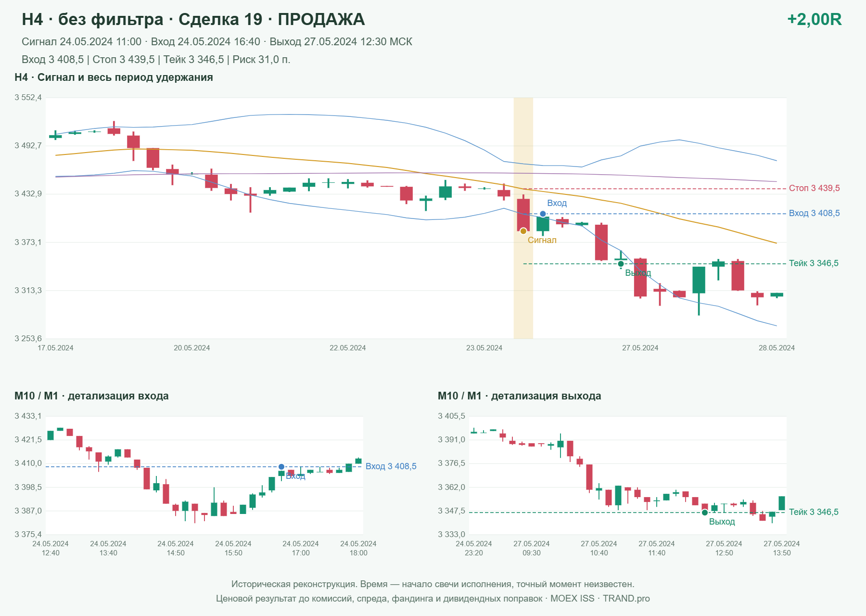Screen dimensions: 866x616
Task: Click the 'Вход 3 408,5' label in entry detail chart
Action: (x=391, y=466)
